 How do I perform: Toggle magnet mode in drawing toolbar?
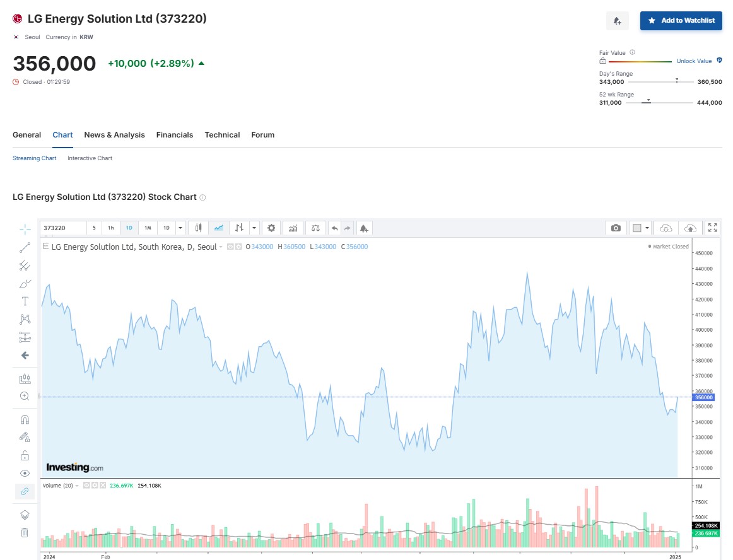25,419
